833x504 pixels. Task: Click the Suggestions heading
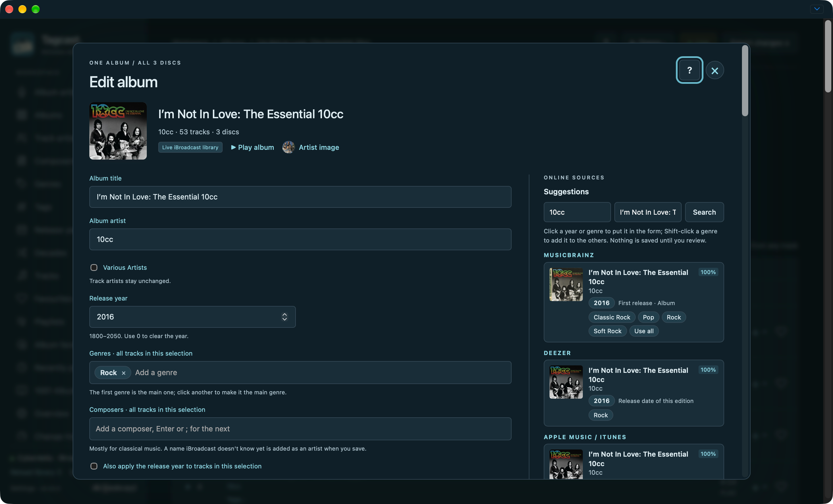(566, 191)
